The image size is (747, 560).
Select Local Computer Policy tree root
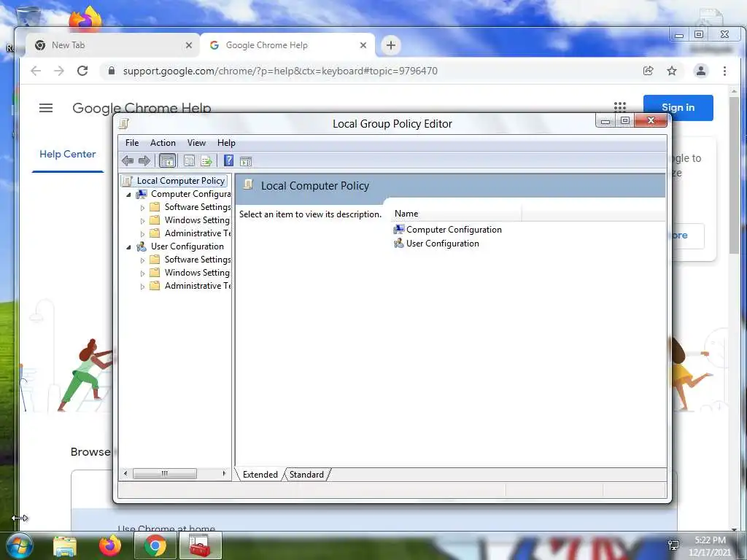pos(181,181)
